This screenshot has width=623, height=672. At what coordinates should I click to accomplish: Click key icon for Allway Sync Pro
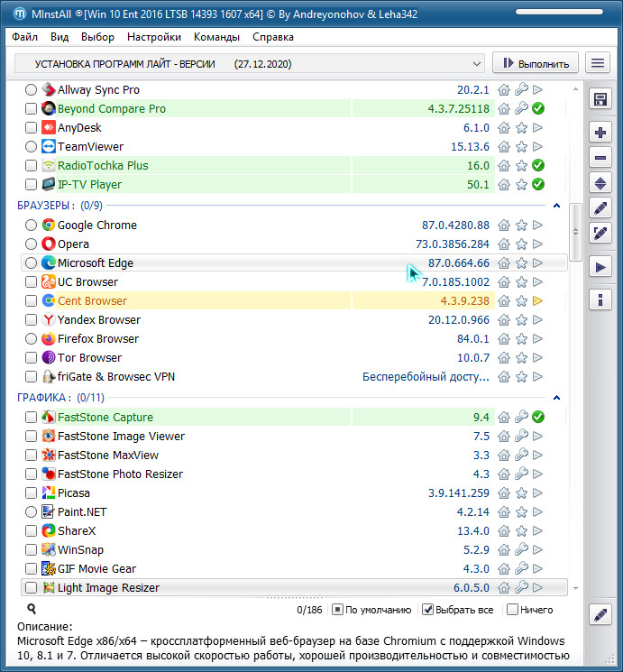[521, 89]
